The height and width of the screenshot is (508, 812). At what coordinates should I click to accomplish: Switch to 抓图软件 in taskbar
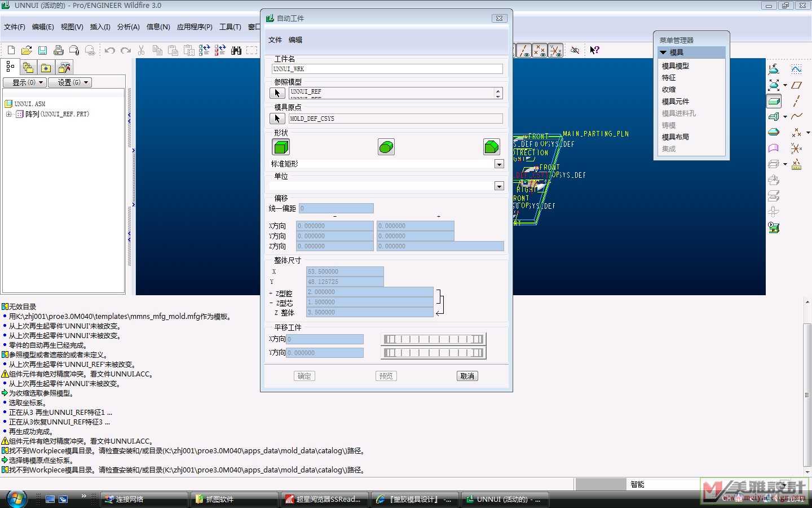233,500
